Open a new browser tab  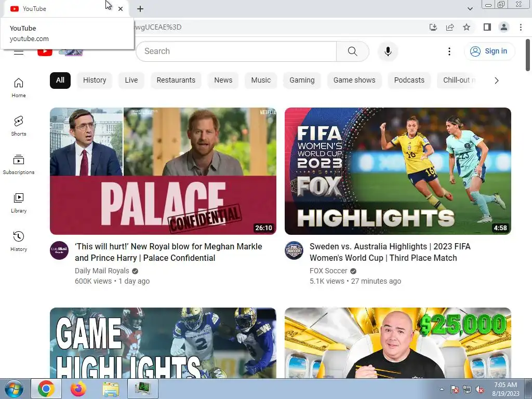(140, 9)
